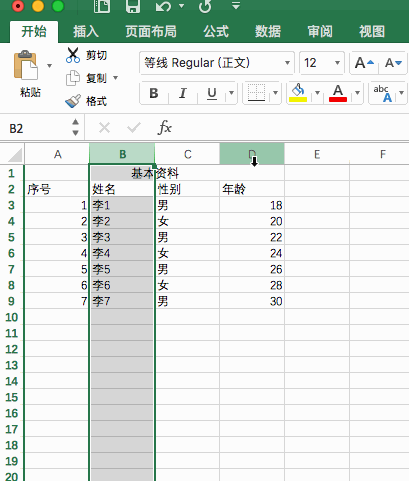The image size is (409, 481).
Task: Select column B header
Action: pyautogui.click(x=122, y=154)
